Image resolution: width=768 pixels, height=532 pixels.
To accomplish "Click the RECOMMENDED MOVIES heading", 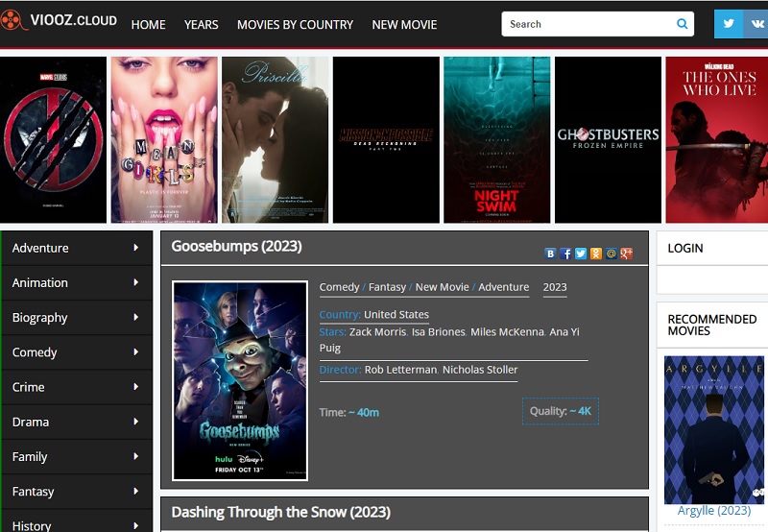I will pyautogui.click(x=712, y=325).
